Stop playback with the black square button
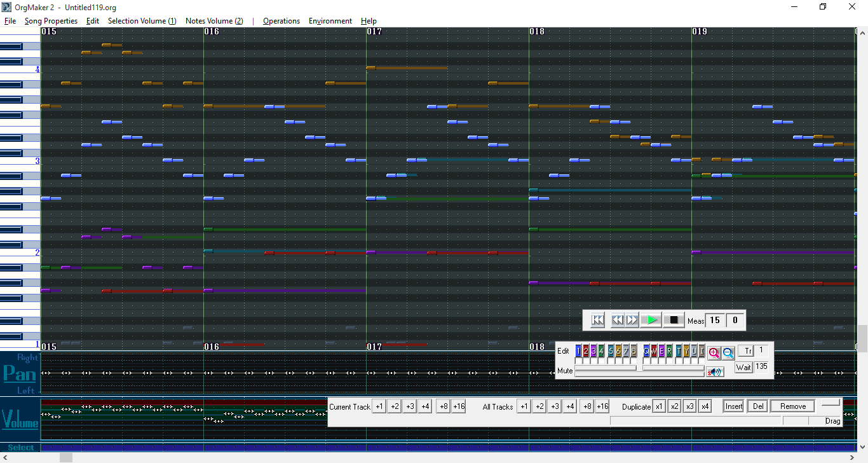This screenshot has width=868, height=463. pos(674,320)
